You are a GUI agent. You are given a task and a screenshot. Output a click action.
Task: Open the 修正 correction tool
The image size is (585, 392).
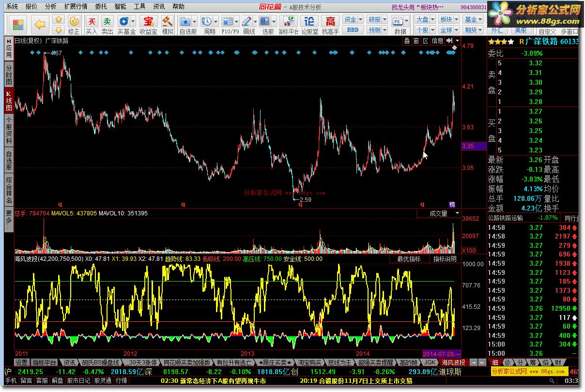(74, 24)
